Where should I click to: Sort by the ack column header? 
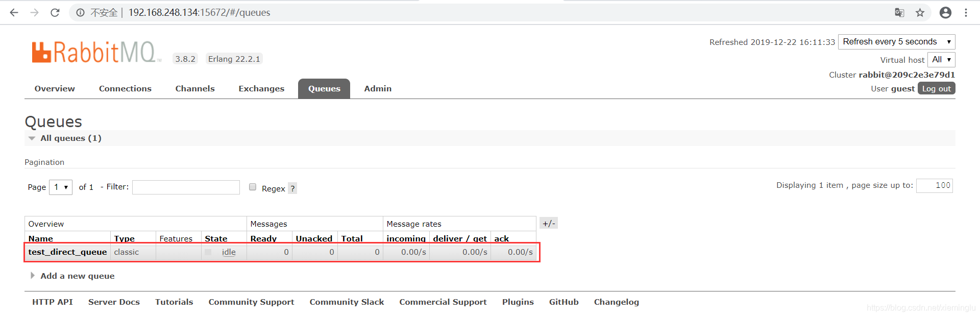click(x=501, y=238)
